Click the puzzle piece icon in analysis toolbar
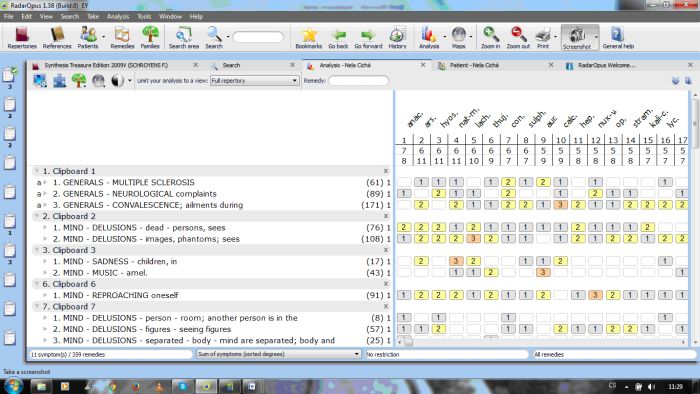Image resolution: width=700 pixels, height=394 pixels. coord(59,81)
